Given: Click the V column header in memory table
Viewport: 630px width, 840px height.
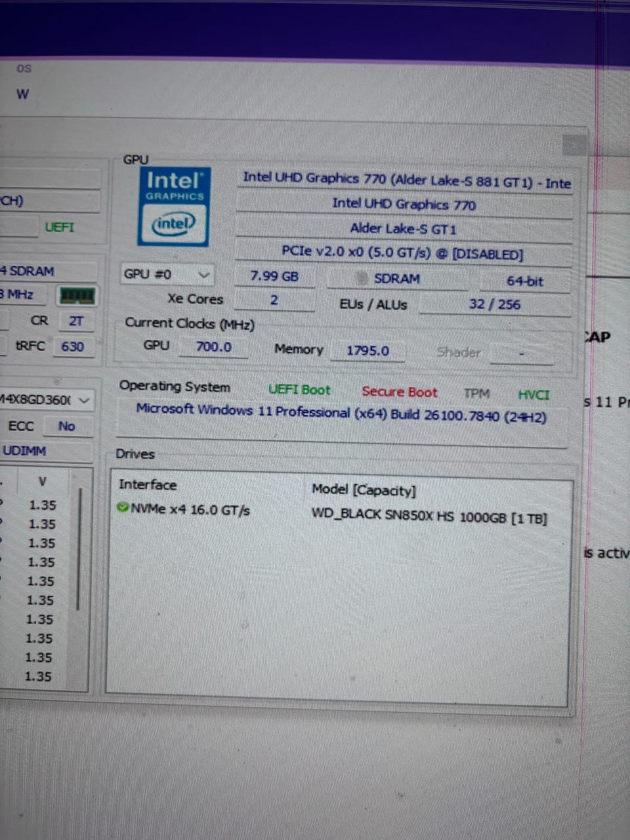Looking at the screenshot, I should coord(43,482).
